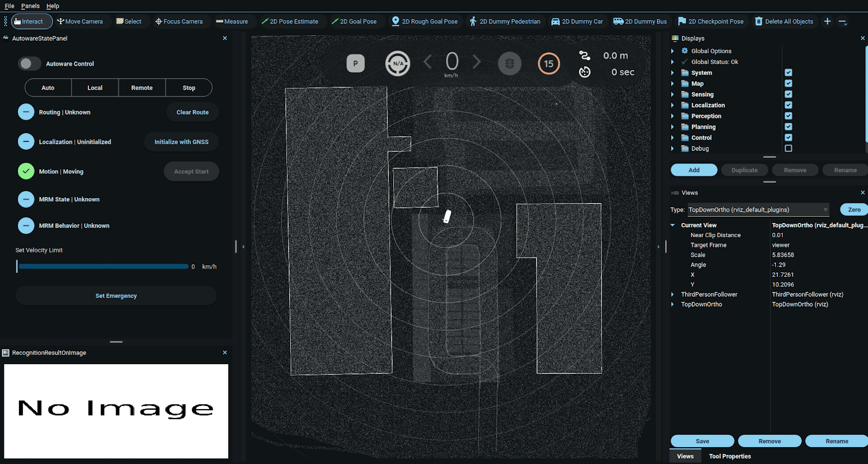This screenshot has width=868, height=464.
Task: Select the Measure tool
Action: [232, 22]
